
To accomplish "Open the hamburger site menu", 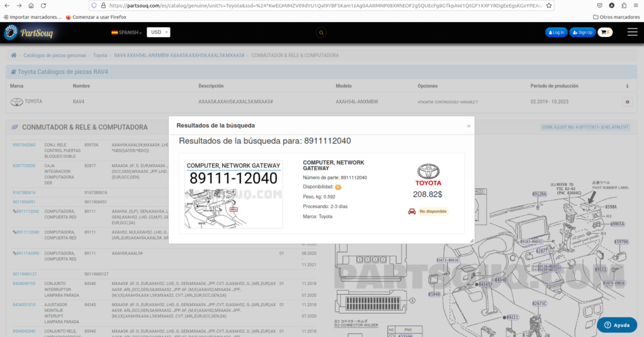I will coord(633,33).
